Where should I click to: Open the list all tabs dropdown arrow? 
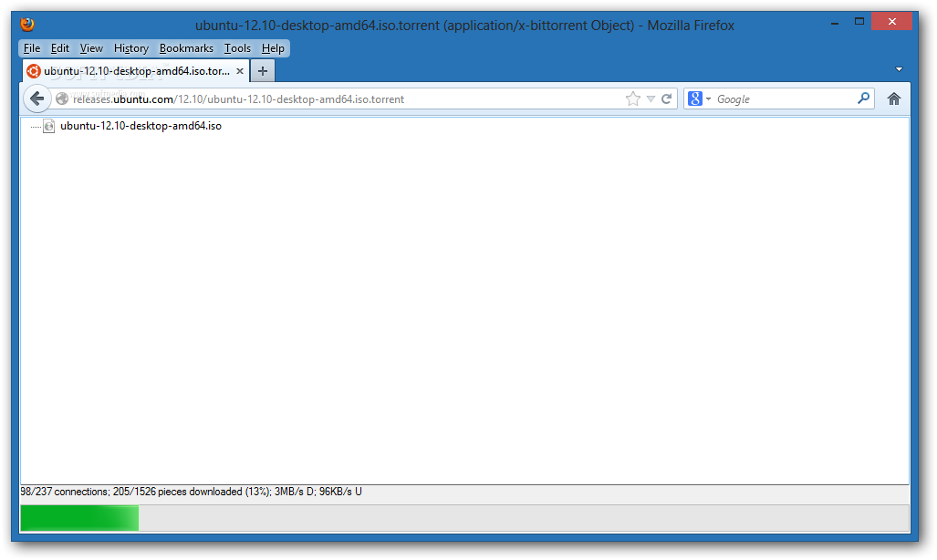899,69
